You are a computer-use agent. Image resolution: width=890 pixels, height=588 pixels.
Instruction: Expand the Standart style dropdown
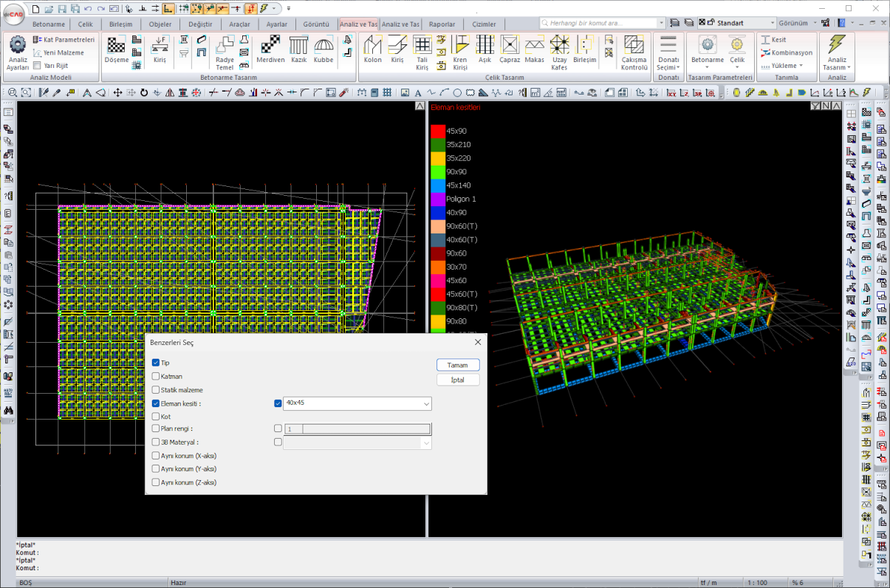tap(772, 23)
